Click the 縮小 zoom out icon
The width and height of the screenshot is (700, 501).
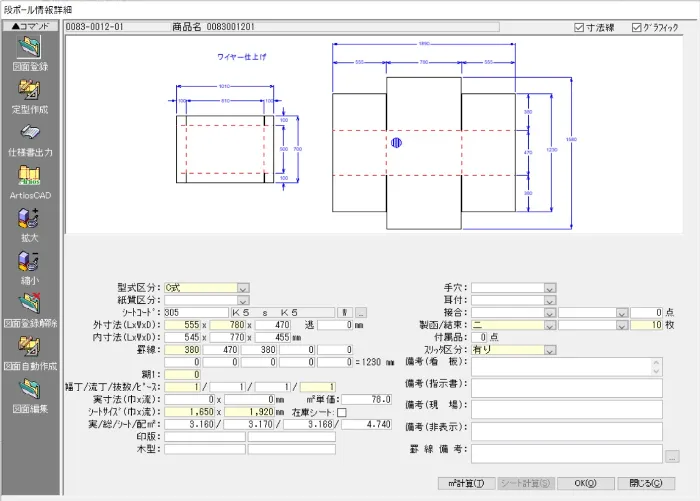tap(31, 263)
